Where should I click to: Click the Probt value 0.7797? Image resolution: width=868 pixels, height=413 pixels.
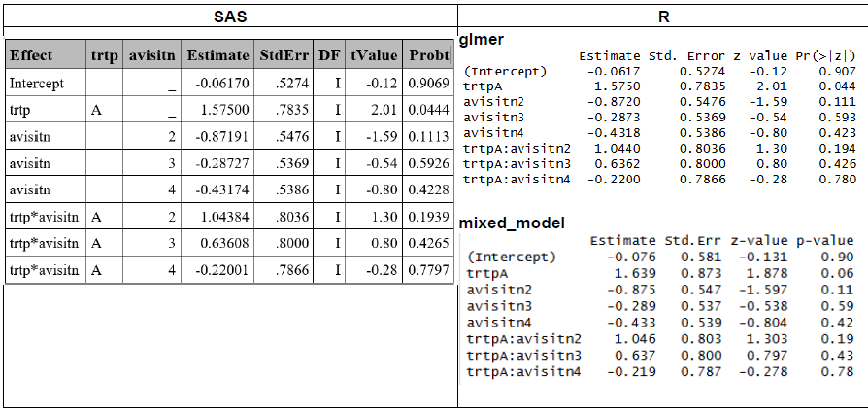click(428, 270)
